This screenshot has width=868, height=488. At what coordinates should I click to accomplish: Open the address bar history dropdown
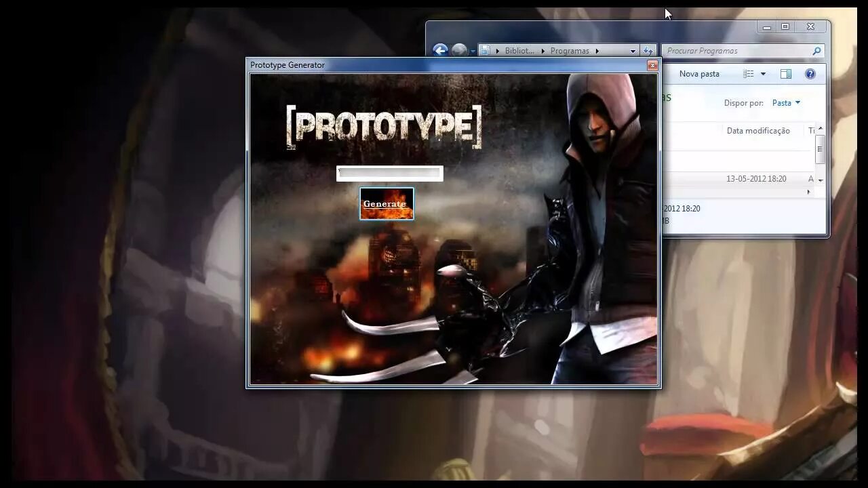633,51
